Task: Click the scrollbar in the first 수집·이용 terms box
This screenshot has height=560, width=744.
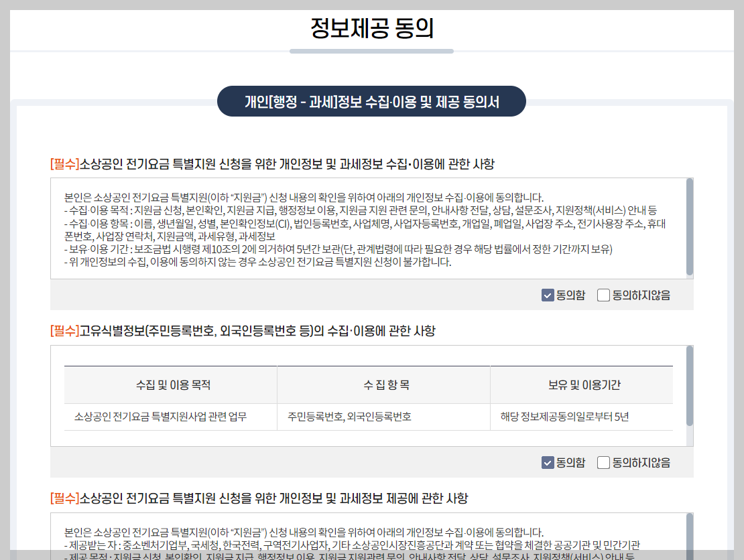Action: point(690,226)
